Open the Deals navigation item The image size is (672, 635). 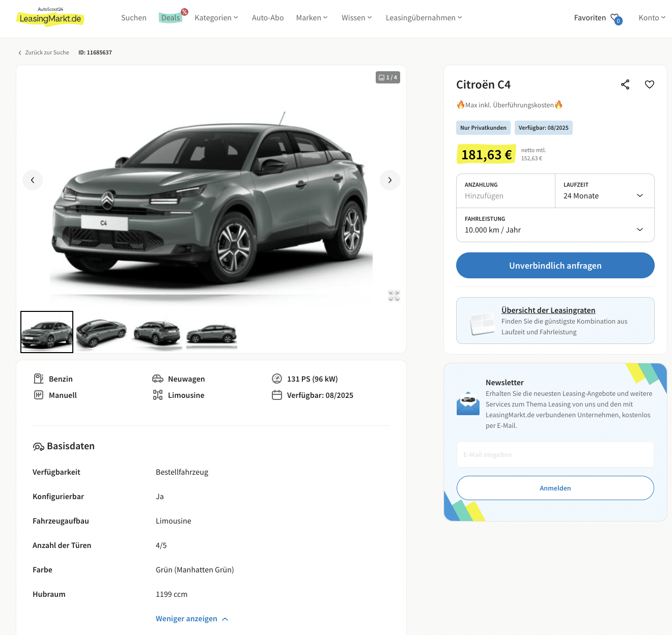[x=171, y=18]
